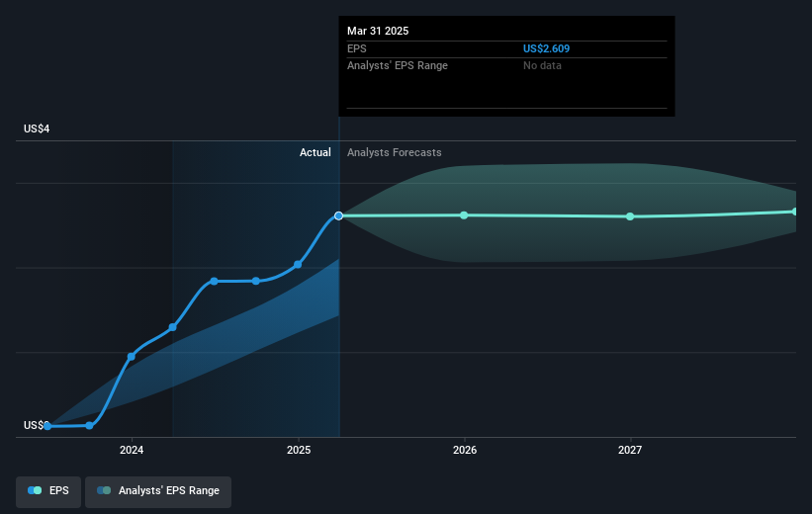The image size is (812, 514).
Task: Click the last forecast point at the chart edge
Action: pos(795,212)
